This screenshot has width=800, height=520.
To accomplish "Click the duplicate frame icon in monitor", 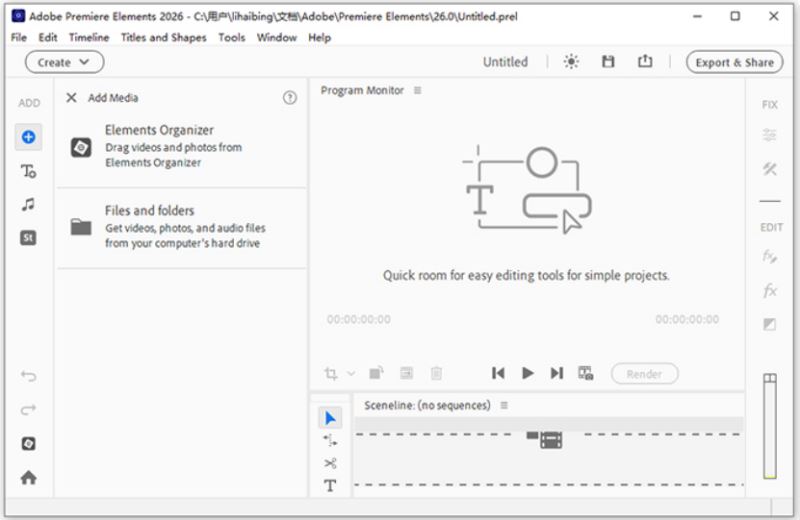I will [x=376, y=373].
